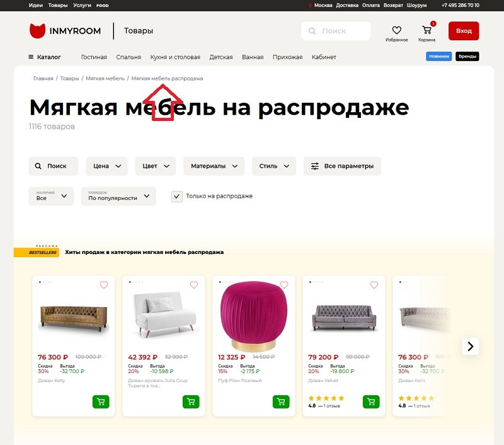
Task: Click the INMYROOM red cat logo
Action: [x=38, y=31]
